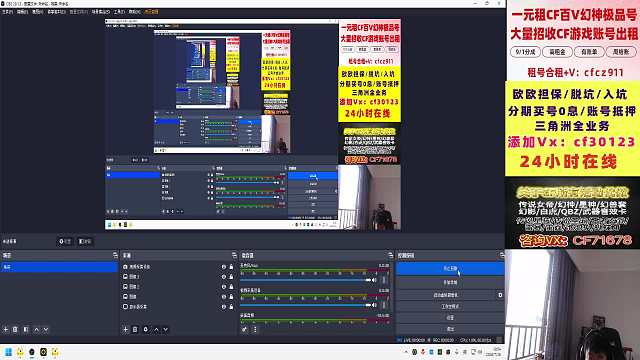This screenshot has width=640, height=360.
Task: Hide the first source using its eye icon
Action: [224, 267]
